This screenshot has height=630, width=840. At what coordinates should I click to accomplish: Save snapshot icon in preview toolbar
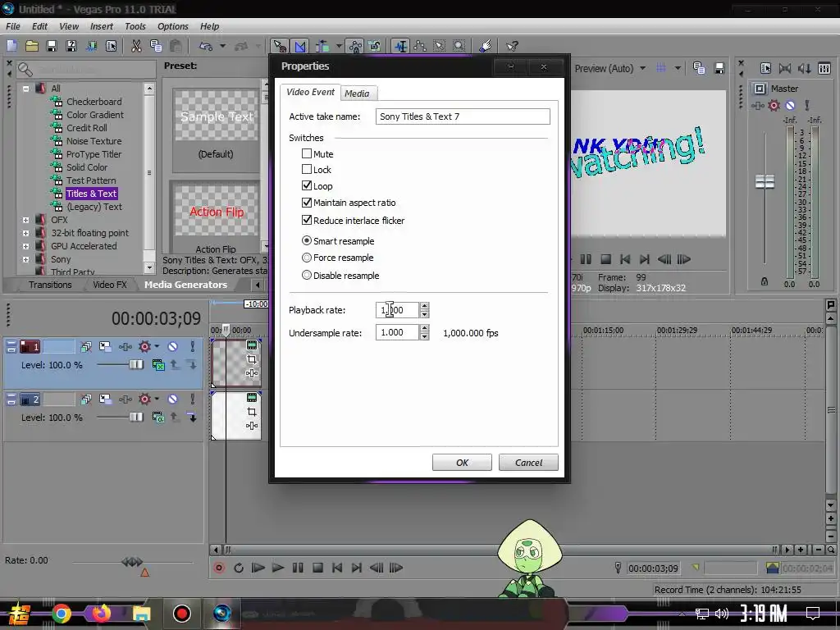(x=719, y=68)
